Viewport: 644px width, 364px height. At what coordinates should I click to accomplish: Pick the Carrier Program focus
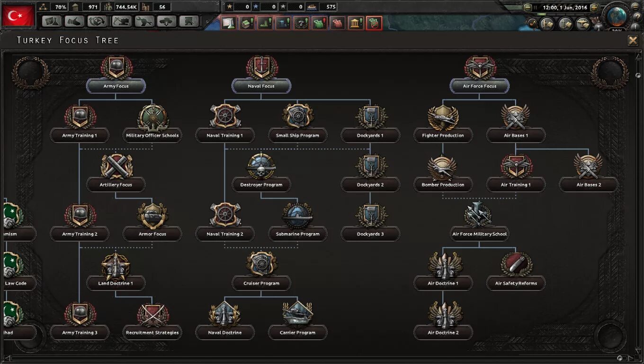(298, 321)
